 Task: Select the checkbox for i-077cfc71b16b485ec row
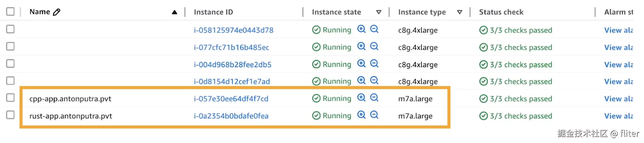[x=10, y=46]
